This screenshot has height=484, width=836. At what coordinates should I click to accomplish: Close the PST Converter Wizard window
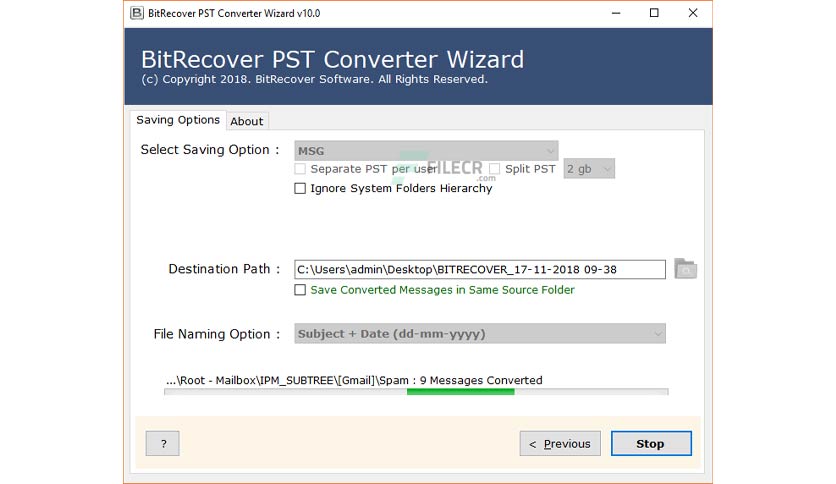(693, 13)
